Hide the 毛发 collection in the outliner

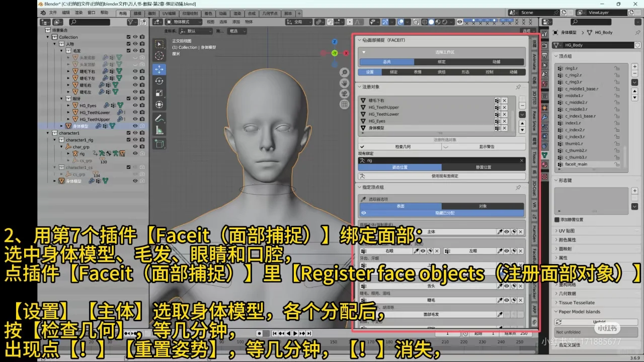coord(135,51)
